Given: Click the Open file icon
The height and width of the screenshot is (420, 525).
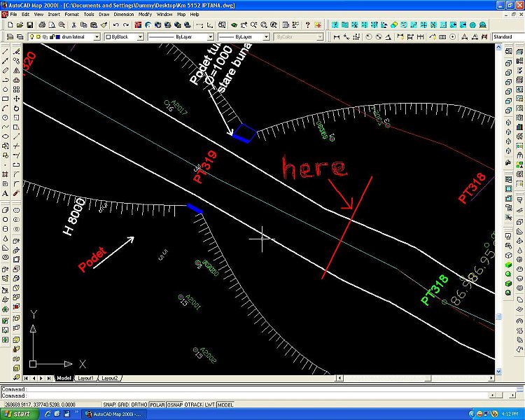Looking at the screenshot, I should [x=21, y=25].
